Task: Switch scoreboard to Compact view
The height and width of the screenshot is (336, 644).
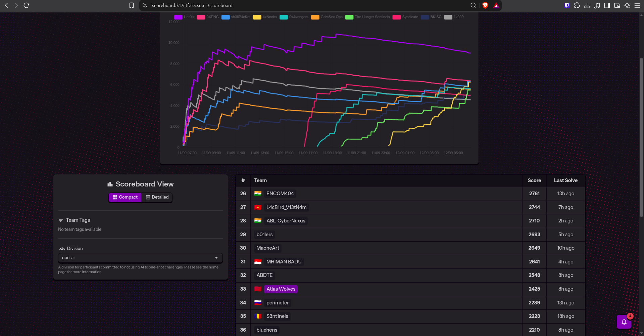Action: [125, 197]
